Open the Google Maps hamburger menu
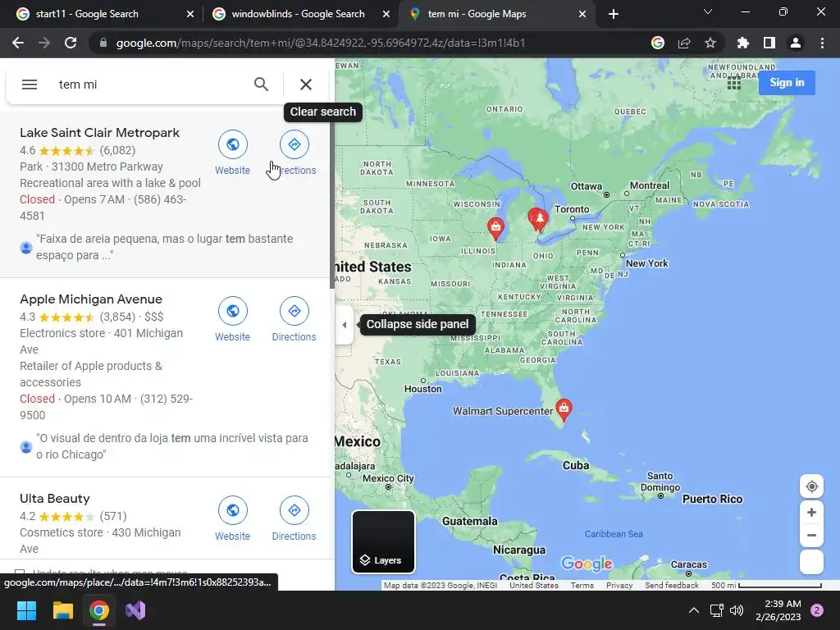The image size is (840, 630). [x=30, y=84]
